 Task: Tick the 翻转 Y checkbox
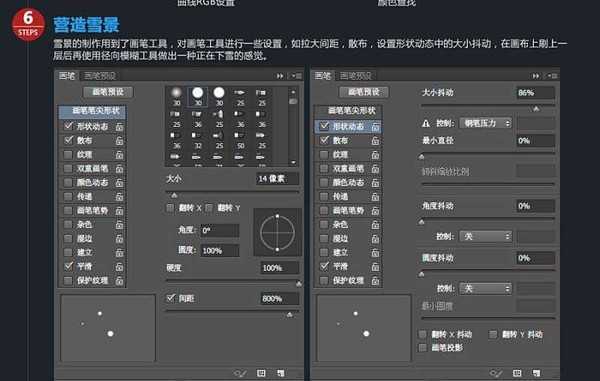pyautogui.click(x=209, y=208)
